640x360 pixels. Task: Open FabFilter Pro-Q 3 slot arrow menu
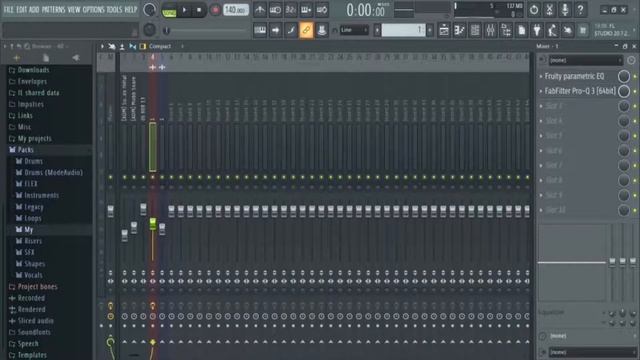click(541, 91)
